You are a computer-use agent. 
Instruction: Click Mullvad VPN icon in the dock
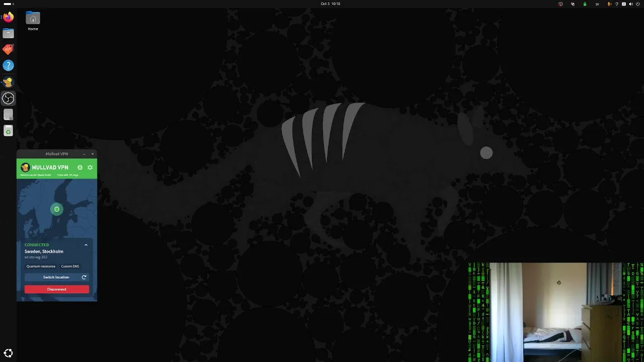pos(8,82)
